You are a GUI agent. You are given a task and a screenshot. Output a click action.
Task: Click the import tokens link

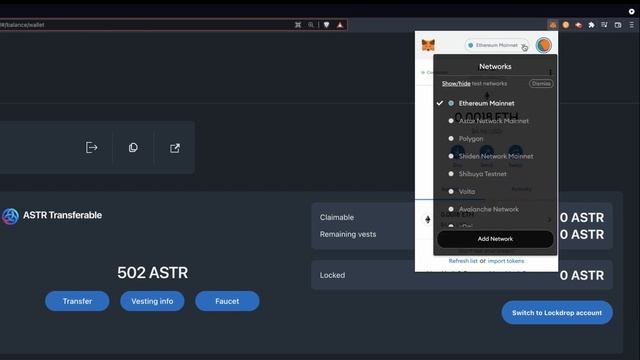click(x=506, y=260)
